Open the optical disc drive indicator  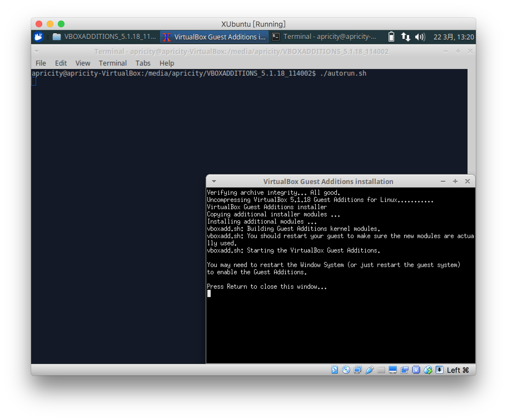[x=346, y=370]
